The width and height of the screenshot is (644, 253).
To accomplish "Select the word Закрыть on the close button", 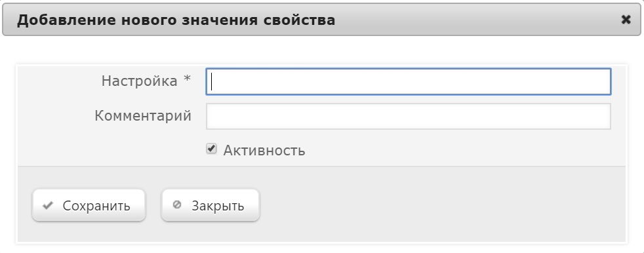I will click(218, 205).
